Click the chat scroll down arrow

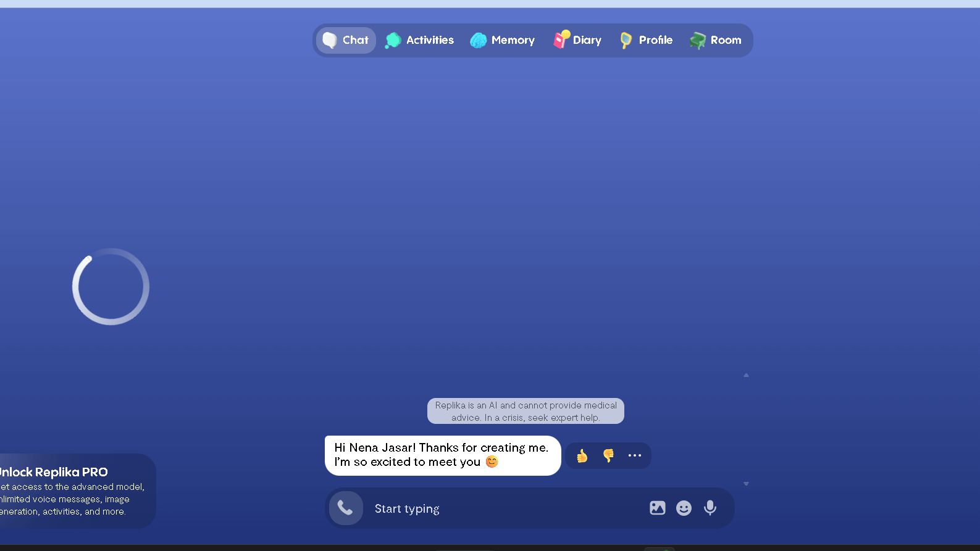[x=746, y=484]
